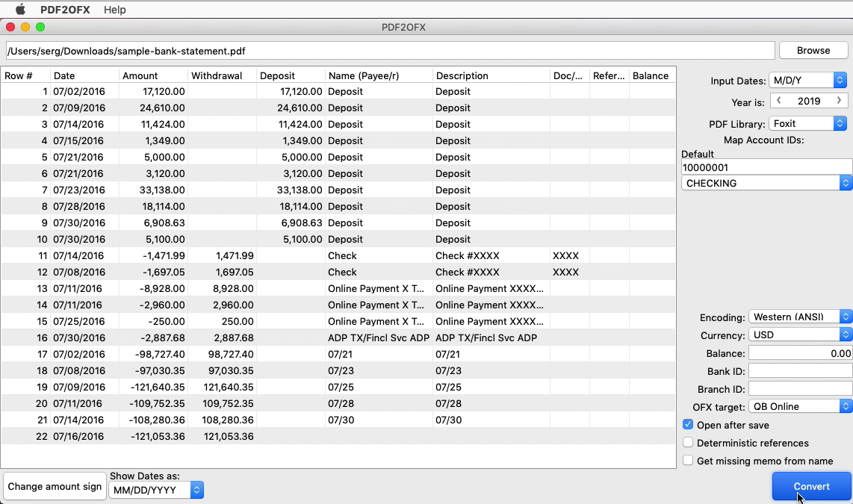This screenshot has height=504, width=853.
Task: Select the 98,727.40 withdrawal cell
Action: pos(222,354)
